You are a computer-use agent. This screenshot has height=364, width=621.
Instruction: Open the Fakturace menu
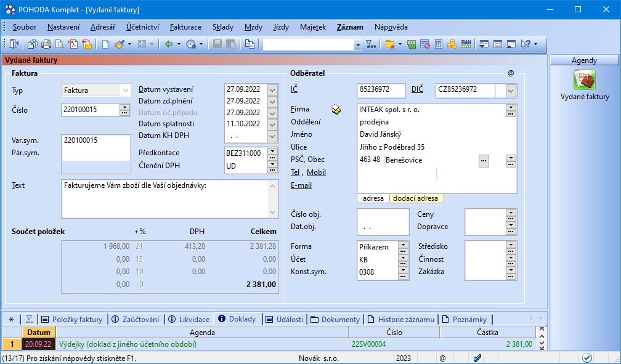[x=186, y=27]
